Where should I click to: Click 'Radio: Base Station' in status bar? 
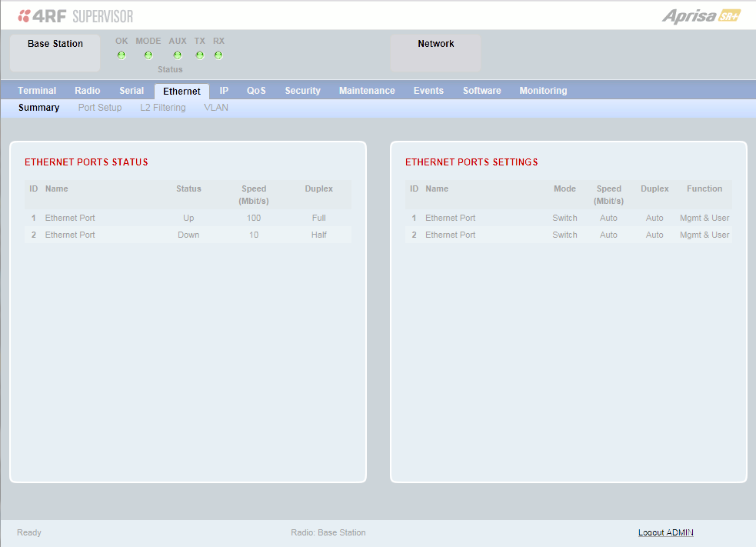(328, 532)
